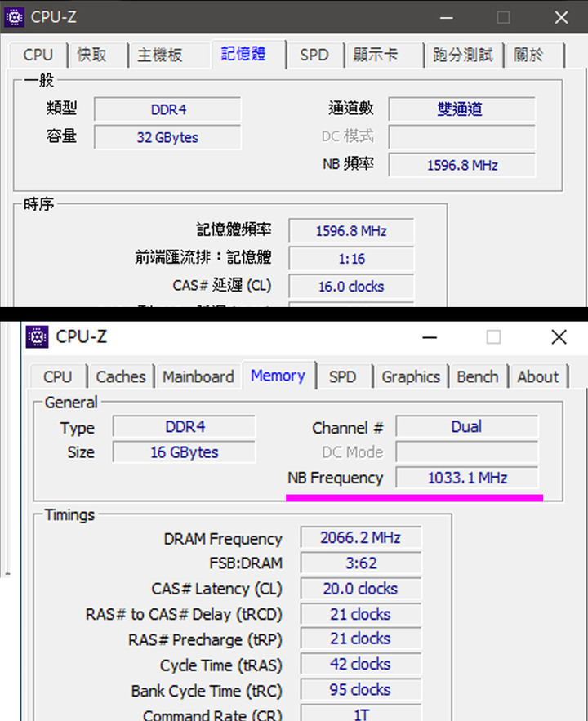This screenshot has width=588, height=721.
Task: Select the Memory tab
Action: [278, 376]
